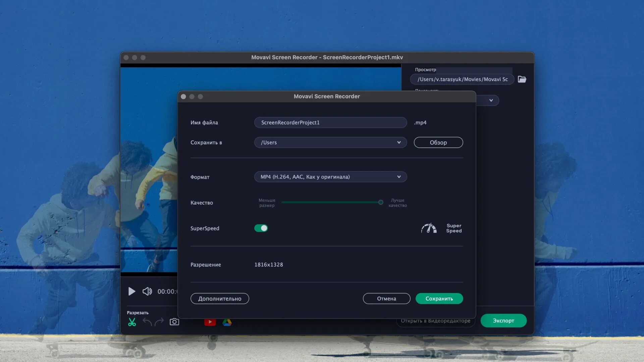Open Дополнительно advanced settings
The image size is (644, 362).
(x=220, y=299)
